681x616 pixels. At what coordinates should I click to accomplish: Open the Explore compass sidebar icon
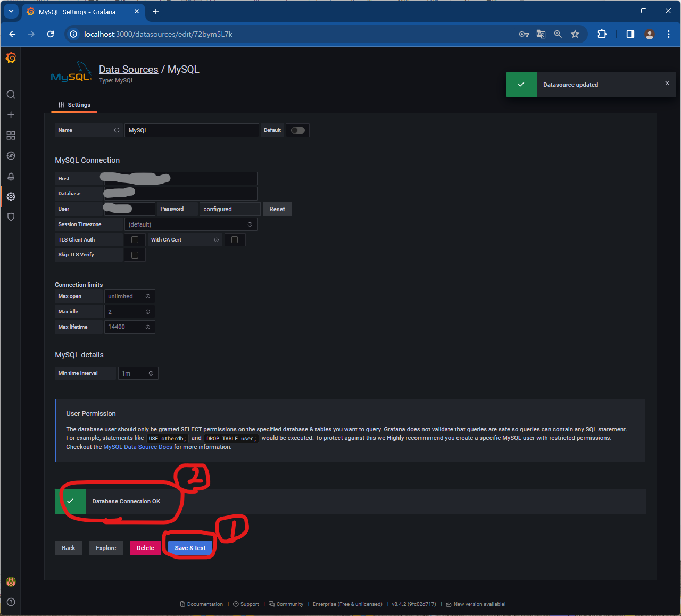click(11, 156)
